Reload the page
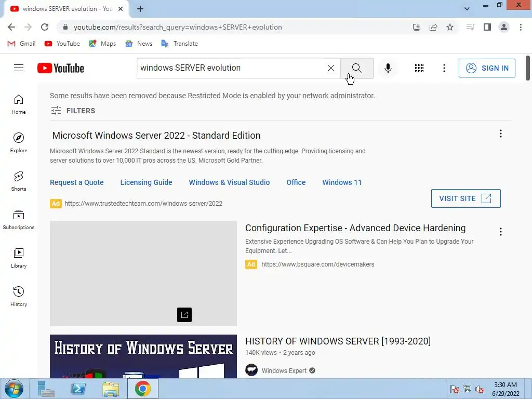532x399 pixels. (x=45, y=27)
